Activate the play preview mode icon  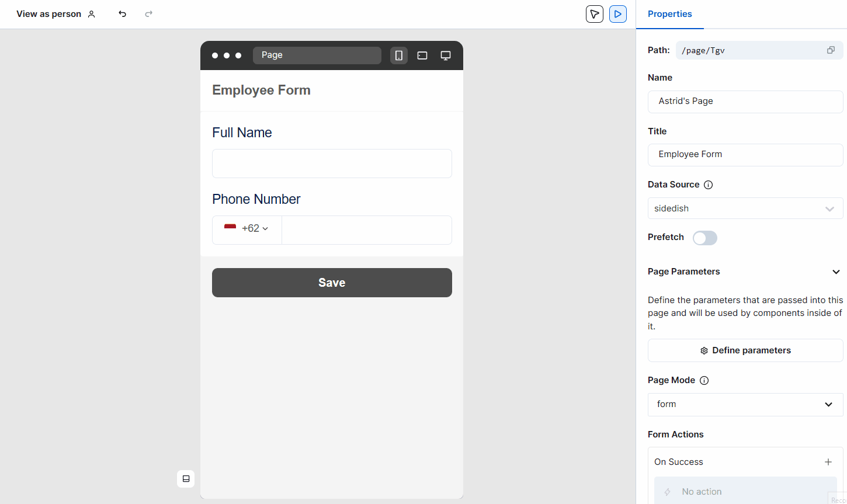pyautogui.click(x=618, y=14)
